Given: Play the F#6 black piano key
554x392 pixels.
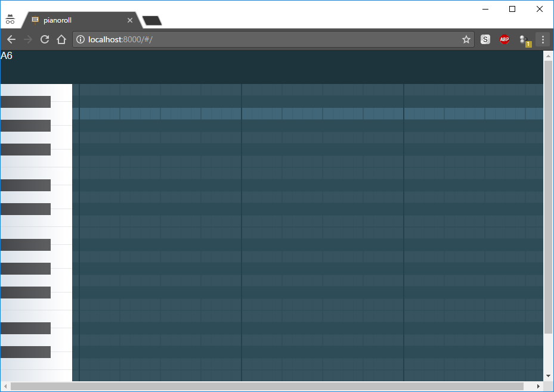Looking at the screenshot, I should point(26,150).
